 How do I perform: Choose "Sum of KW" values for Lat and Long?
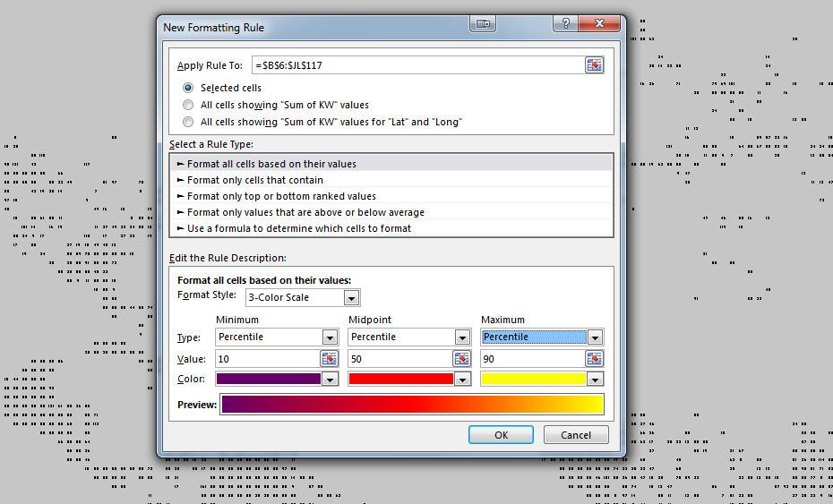tap(188, 122)
